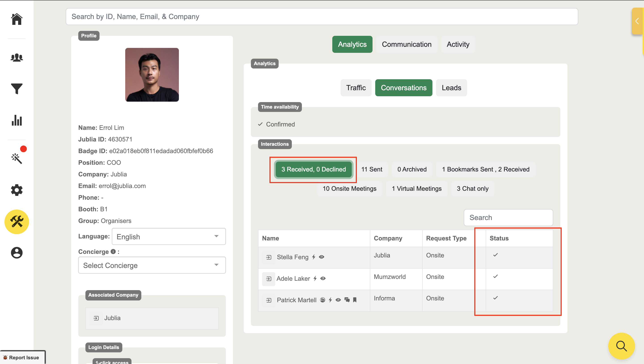Click the magic wand sidebar icon

[17, 158]
